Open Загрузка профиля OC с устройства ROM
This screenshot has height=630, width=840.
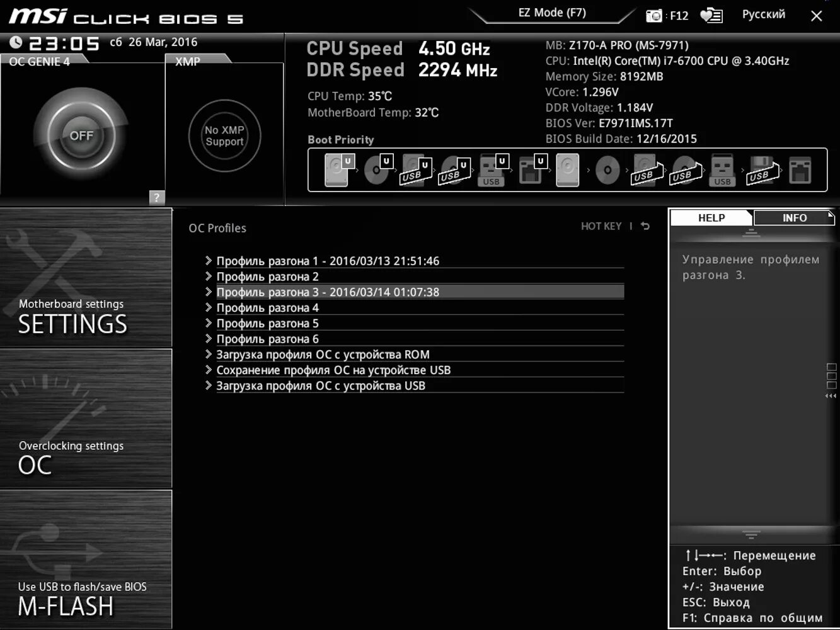(414, 354)
